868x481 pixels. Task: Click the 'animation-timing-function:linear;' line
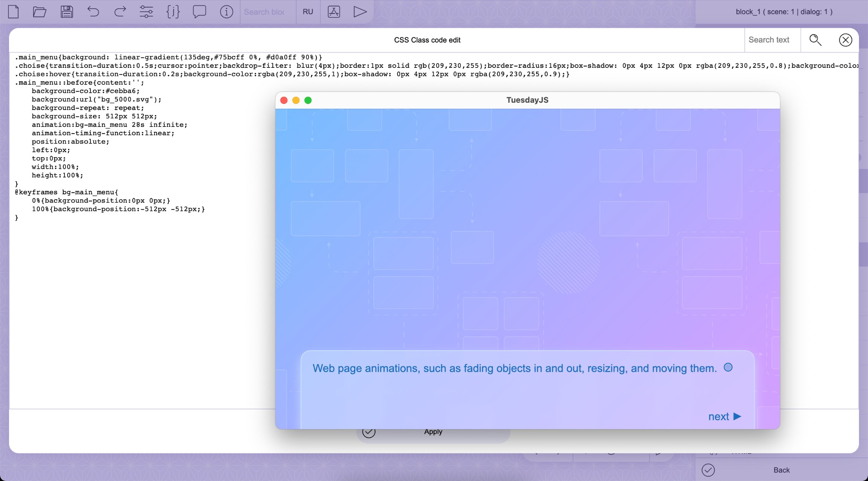tap(103, 133)
